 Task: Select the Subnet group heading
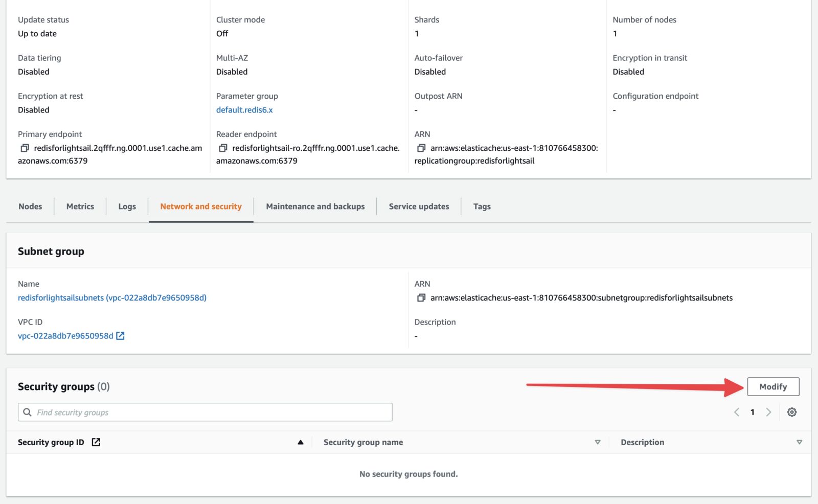click(x=51, y=251)
